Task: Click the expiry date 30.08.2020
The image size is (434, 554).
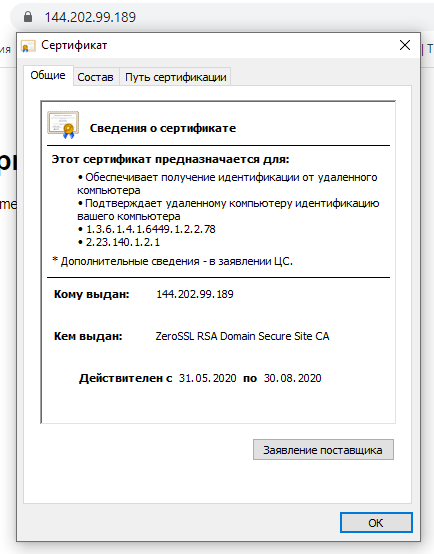Action: click(x=293, y=378)
